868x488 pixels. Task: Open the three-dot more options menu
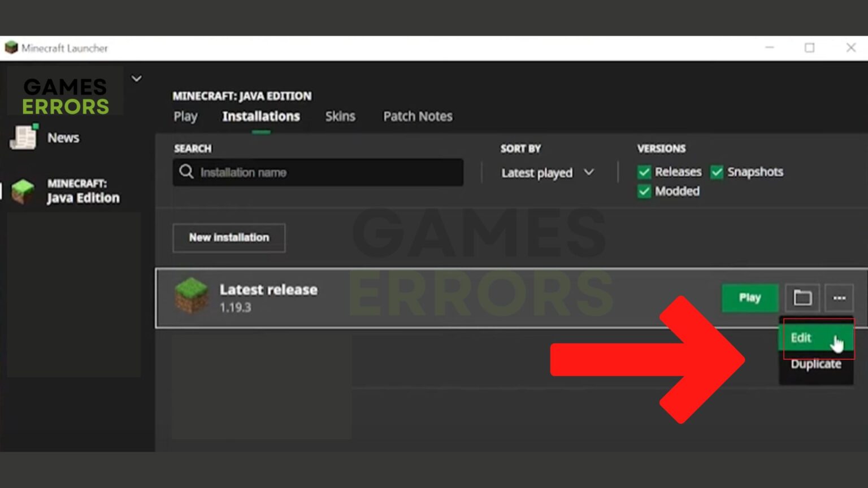coord(839,298)
